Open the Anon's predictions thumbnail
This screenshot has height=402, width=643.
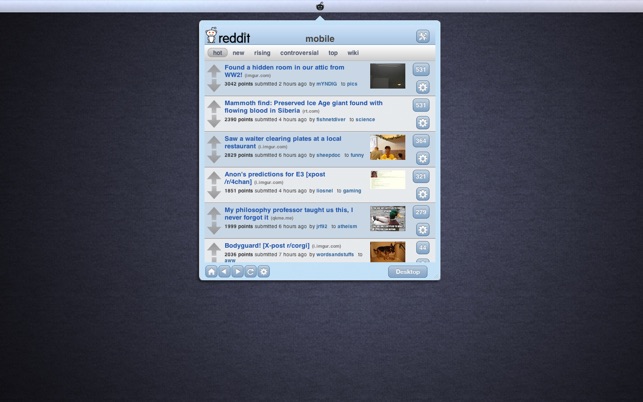click(x=388, y=180)
